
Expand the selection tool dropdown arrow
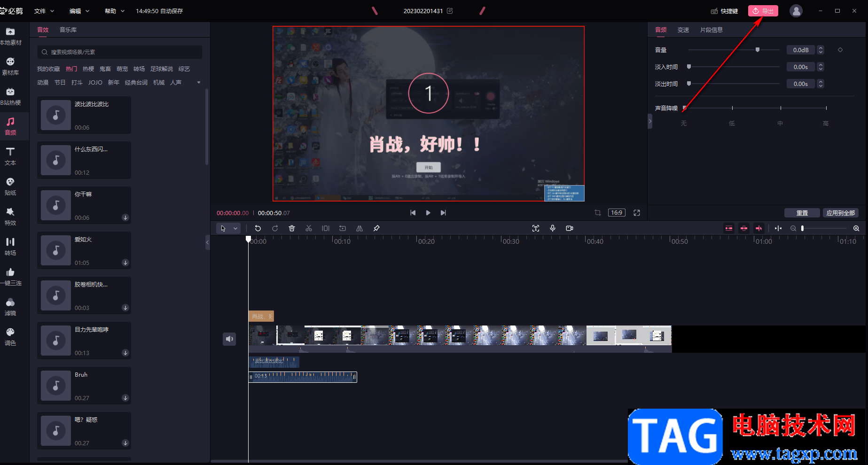(x=235, y=228)
